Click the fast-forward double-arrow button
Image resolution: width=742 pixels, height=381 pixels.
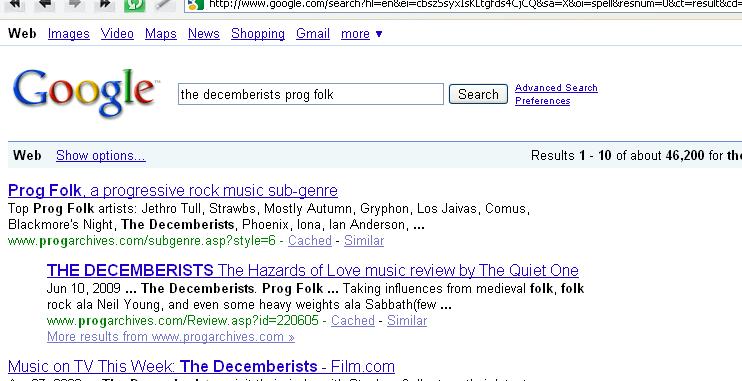click(105, 4)
